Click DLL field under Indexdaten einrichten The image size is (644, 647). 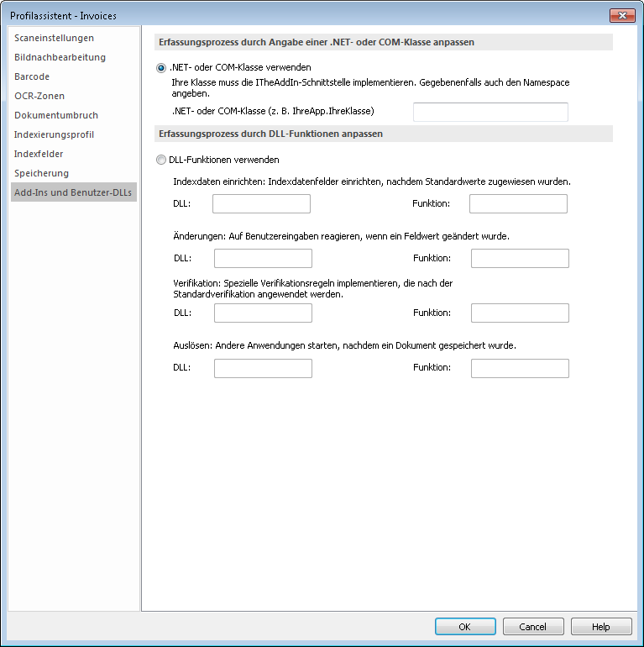coord(261,204)
